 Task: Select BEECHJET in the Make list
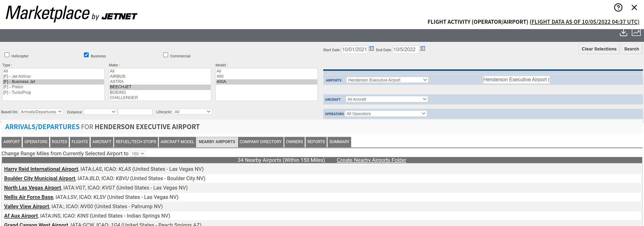160,87
